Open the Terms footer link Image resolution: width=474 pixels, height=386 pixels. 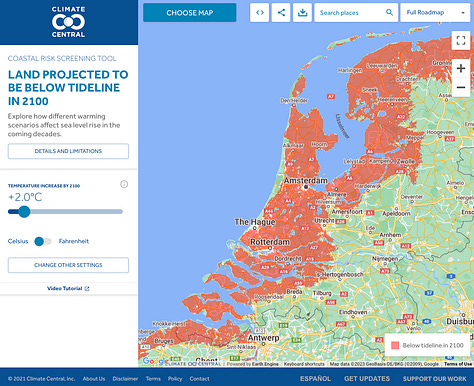click(153, 379)
